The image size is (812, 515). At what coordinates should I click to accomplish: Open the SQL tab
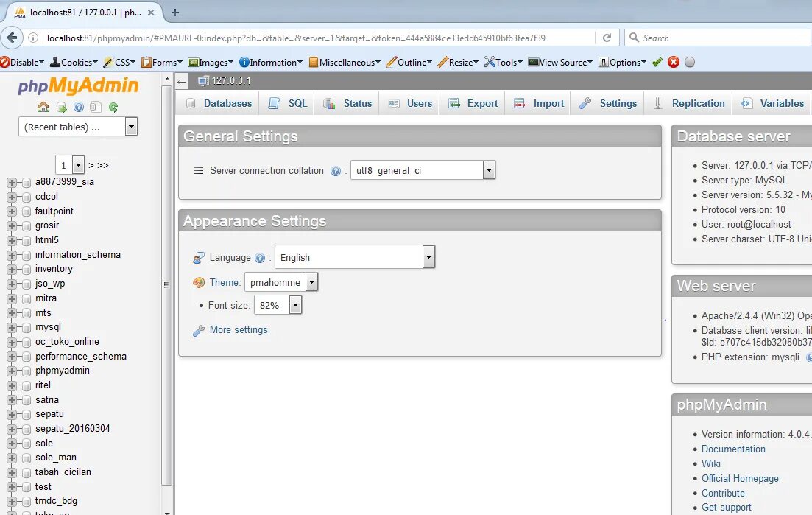[288, 104]
